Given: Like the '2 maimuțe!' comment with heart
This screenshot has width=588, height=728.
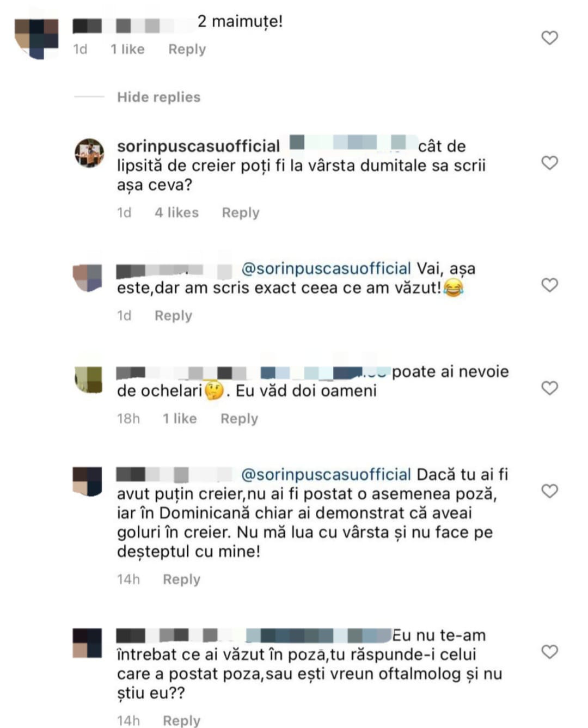Looking at the screenshot, I should (549, 38).
